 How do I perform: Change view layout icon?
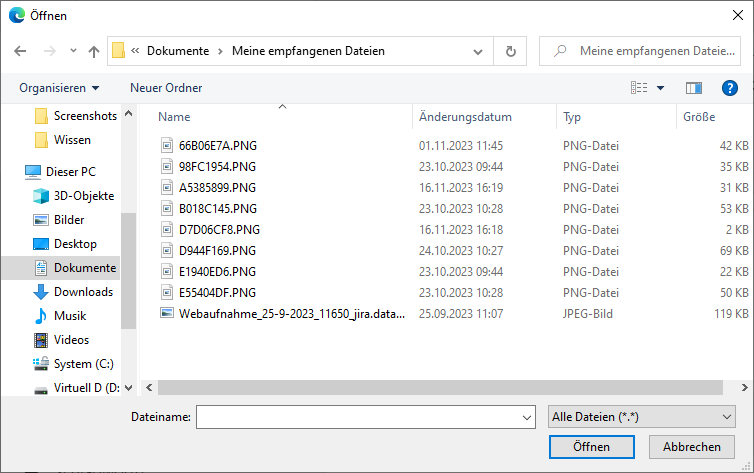pyautogui.click(x=639, y=87)
